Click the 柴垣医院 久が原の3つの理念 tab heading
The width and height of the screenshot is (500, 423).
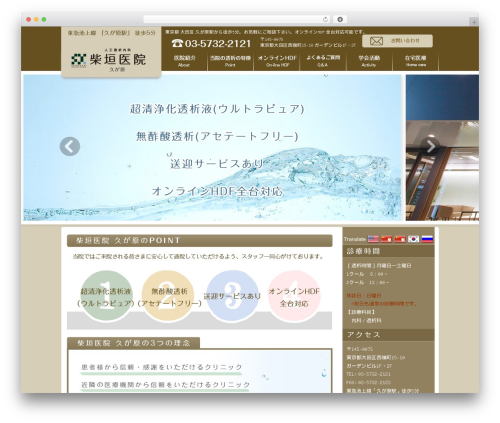pos(133,343)
